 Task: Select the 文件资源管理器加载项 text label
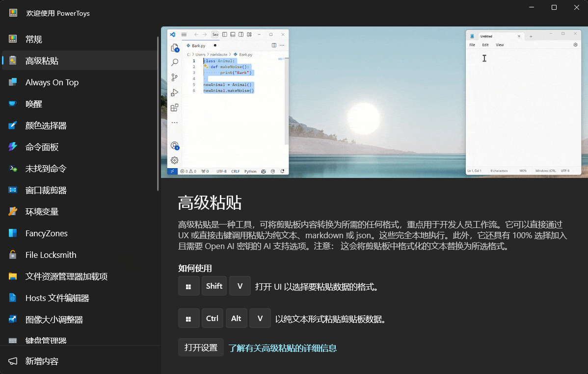[66, 276]
